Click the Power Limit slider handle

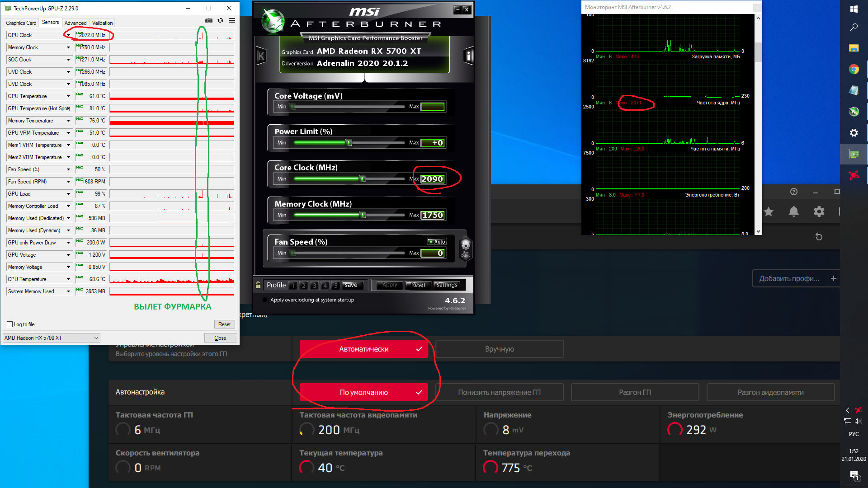pos(349,143)
